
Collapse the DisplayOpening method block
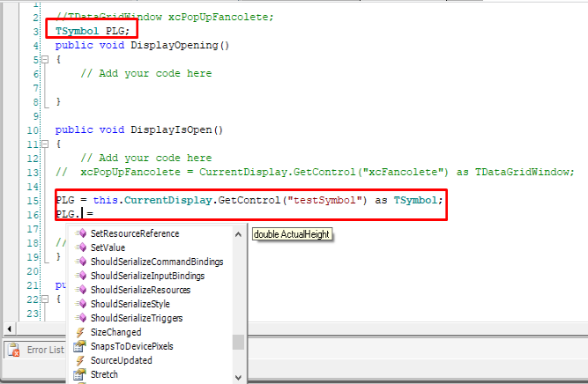tap(45, 60)
